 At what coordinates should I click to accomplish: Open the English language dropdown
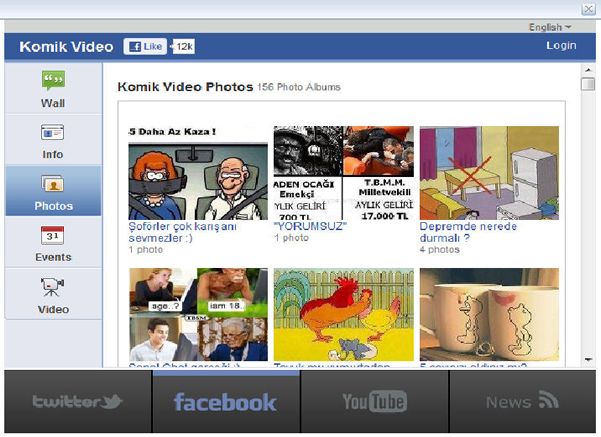tap(550, 27)
